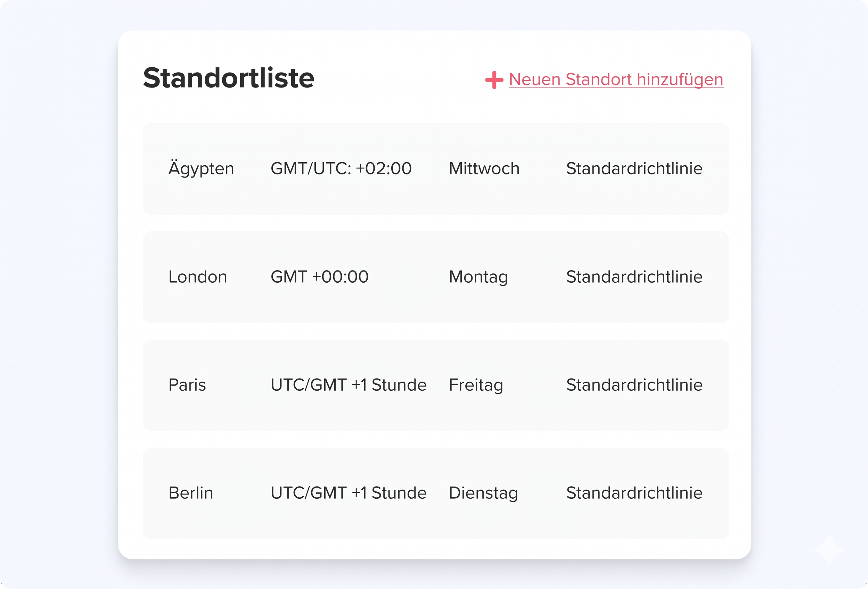The height and width of the screenshot is (589, 868).
Task: Select the Berlin location name
Action: tap(191, 493)
